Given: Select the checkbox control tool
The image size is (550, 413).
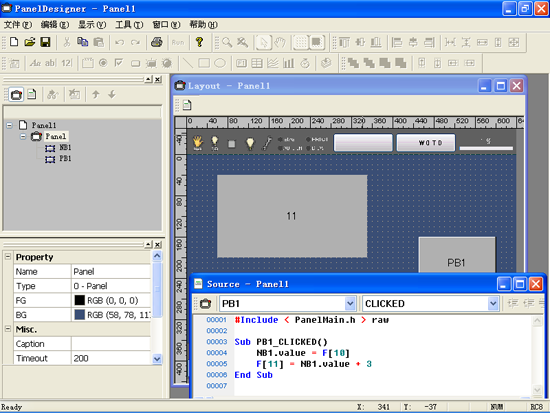Looking at the screenshot, I should 119,63.
